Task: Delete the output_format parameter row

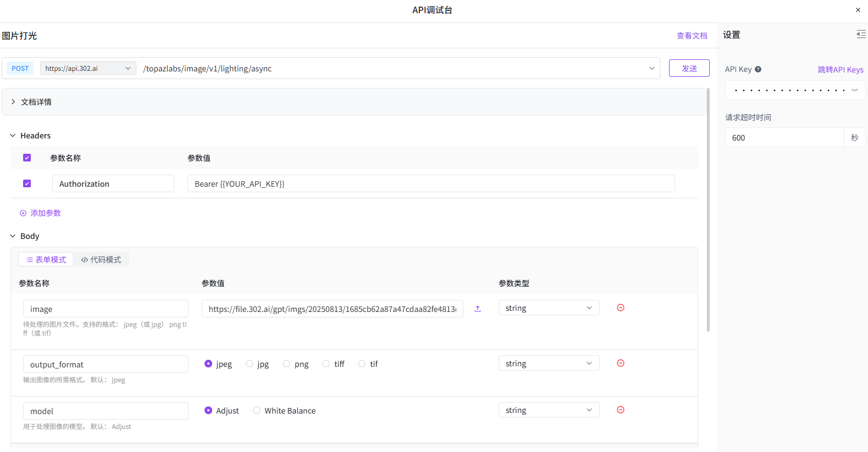Action: pos(620,364)
